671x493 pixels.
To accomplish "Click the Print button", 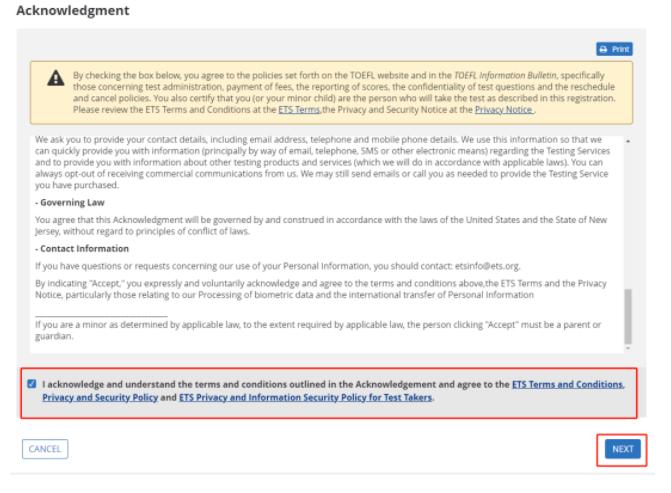I will (614, 49).
